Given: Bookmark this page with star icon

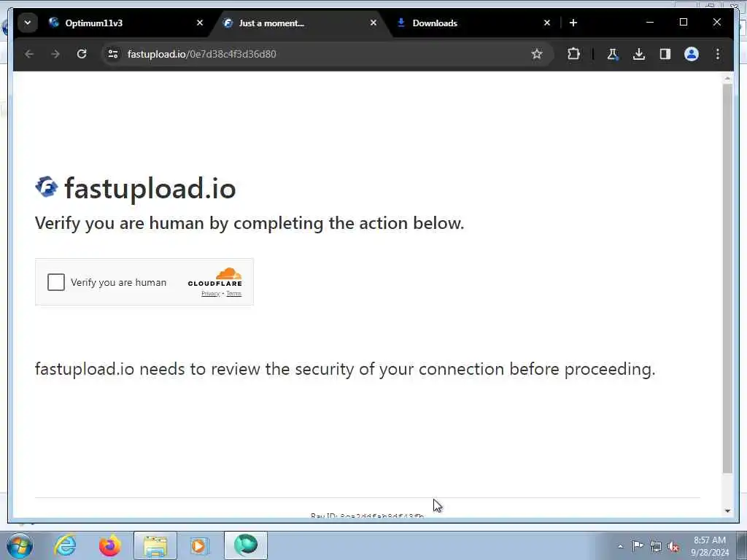Looking at the screenshot, I should [537, 54].
